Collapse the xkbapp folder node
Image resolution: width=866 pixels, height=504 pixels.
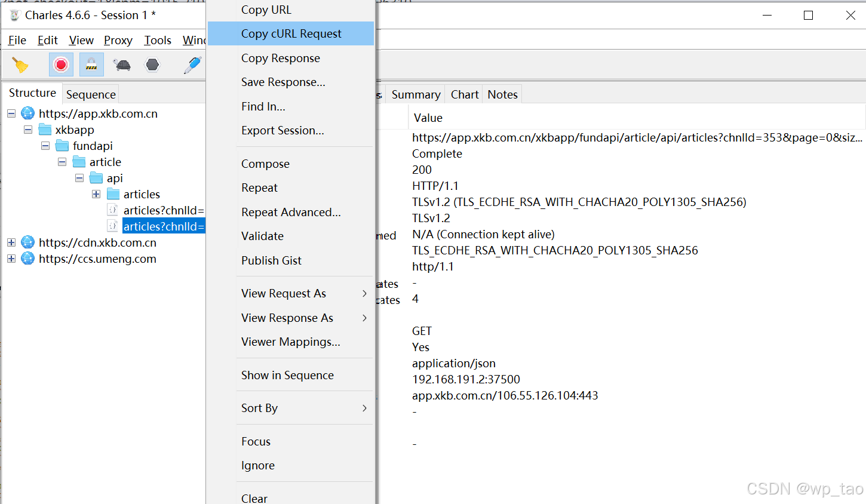[x=28, y=130]
